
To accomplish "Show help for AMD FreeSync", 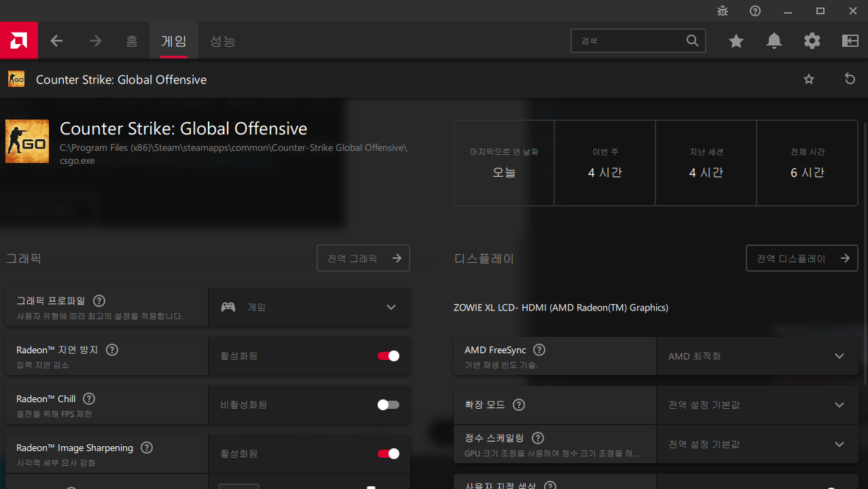I will point(539,350).
